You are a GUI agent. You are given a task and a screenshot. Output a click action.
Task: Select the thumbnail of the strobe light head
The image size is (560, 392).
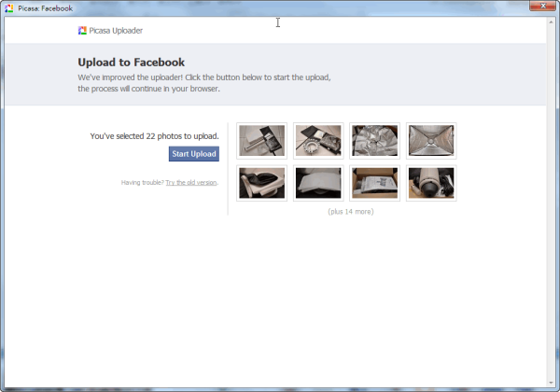[x=431, y=183]
